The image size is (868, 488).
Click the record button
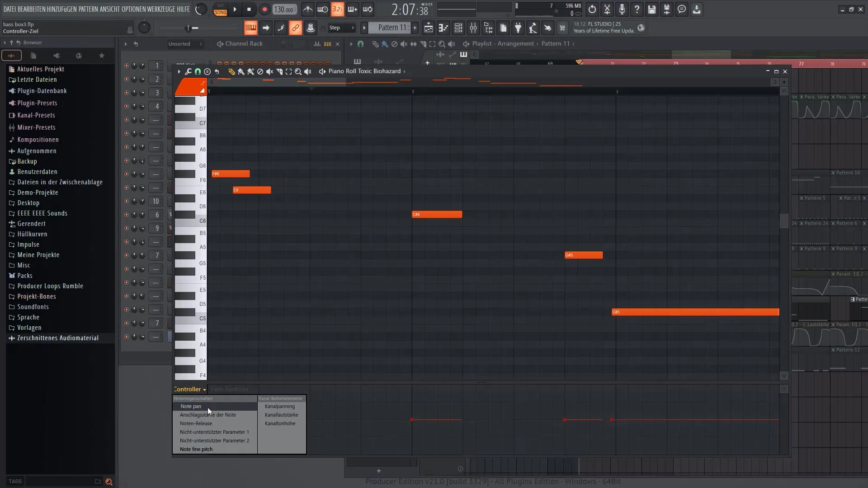tap(264, 9)
